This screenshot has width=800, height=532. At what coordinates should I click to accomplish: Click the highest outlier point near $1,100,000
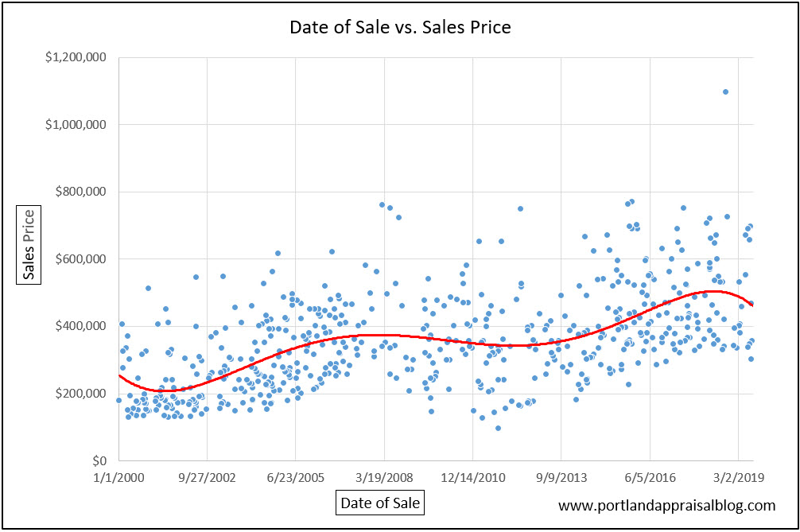tap(725, 92)
